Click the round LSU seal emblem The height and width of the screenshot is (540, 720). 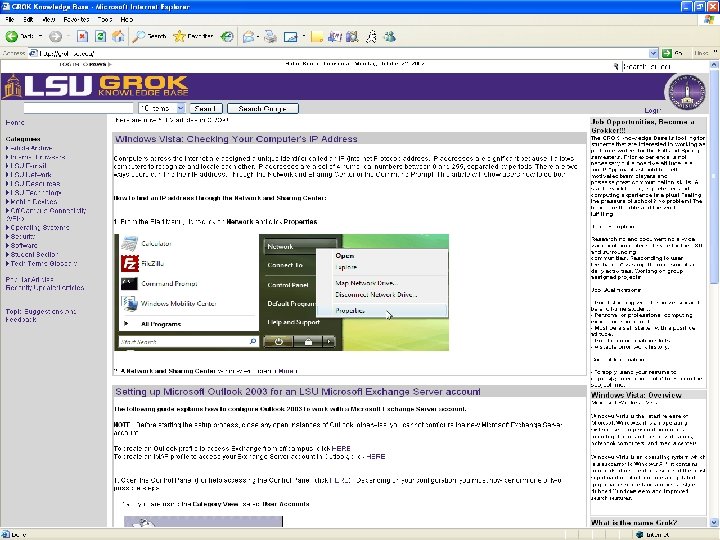point(686,92)
